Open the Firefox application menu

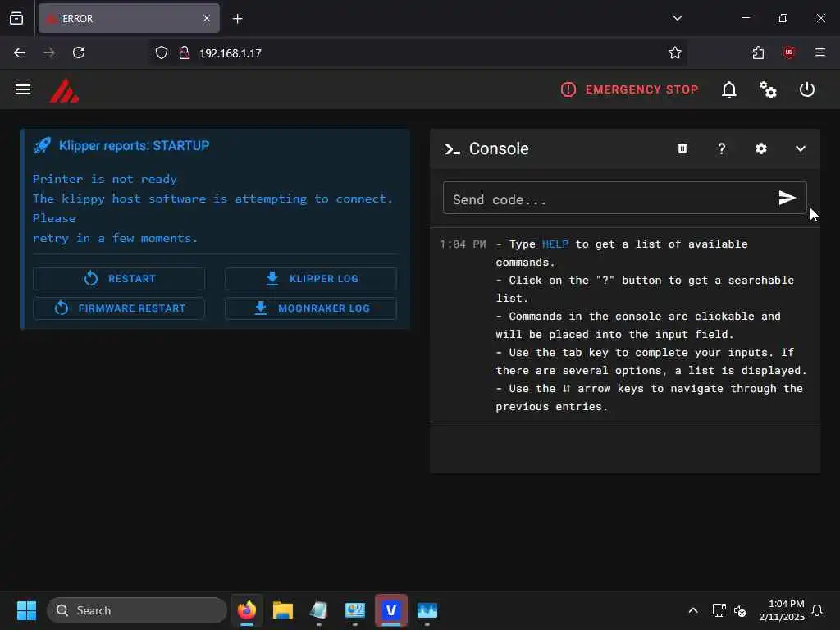(820, 52)
